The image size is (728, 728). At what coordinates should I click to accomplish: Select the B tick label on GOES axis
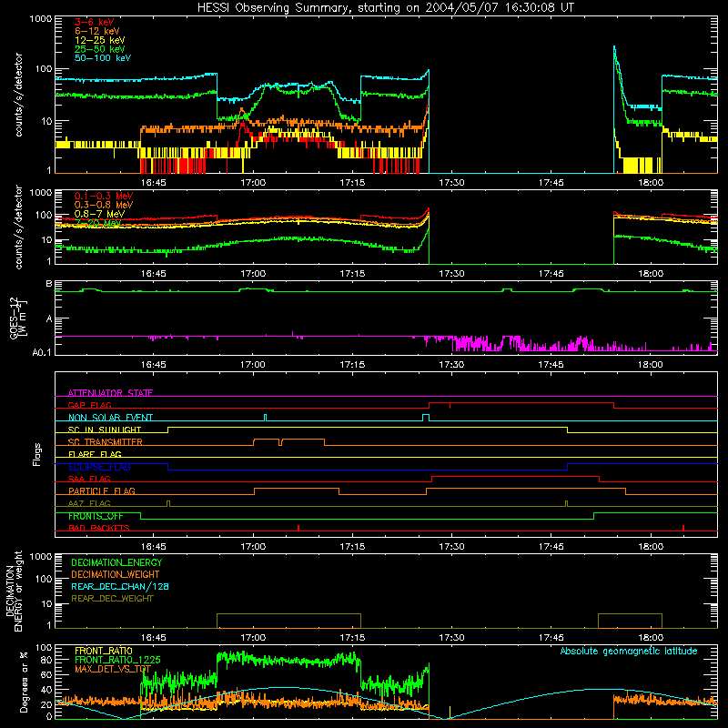point(49,284)
